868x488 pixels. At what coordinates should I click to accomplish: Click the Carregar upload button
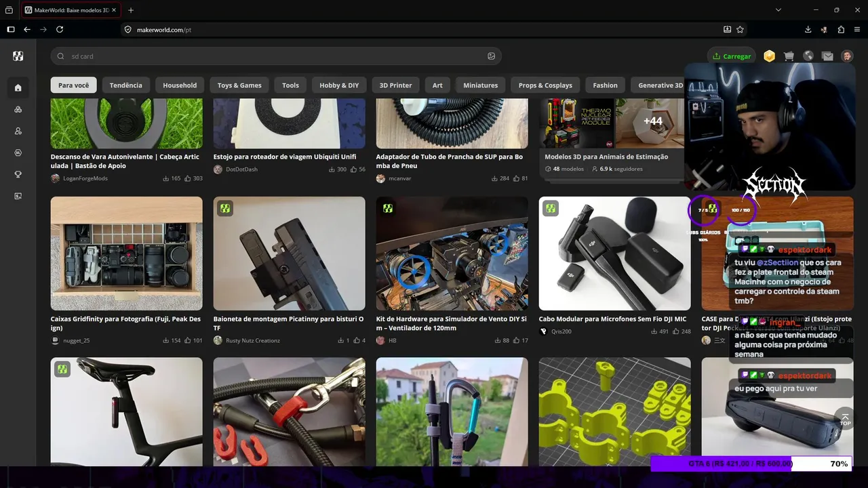click(x=732, y=56)
